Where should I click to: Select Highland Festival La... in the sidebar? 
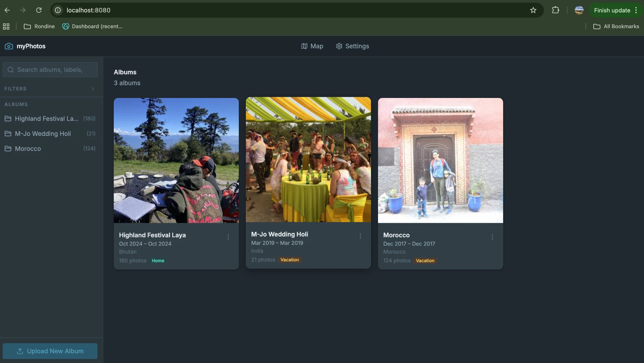[50, 118]
